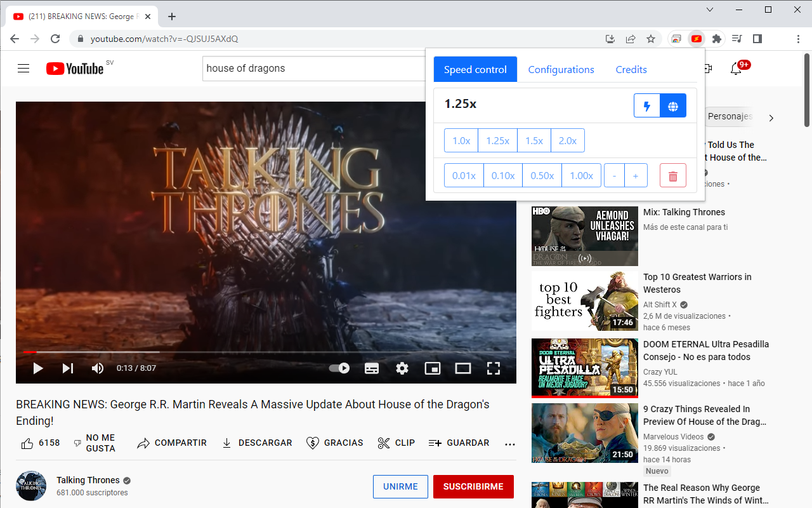Click the lightning bolt icon in the speed popup
This screenshot has width=812, height=508.
647,106
